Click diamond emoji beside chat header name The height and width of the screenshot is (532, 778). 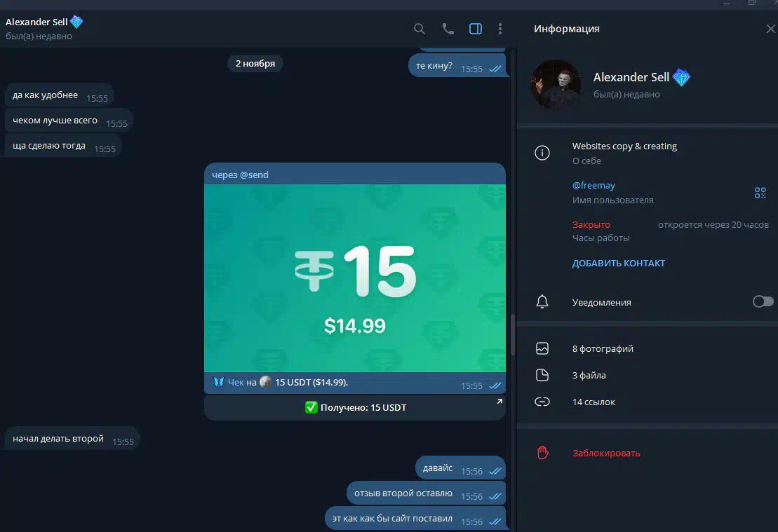pyautogui.click(x=76, y=21)
